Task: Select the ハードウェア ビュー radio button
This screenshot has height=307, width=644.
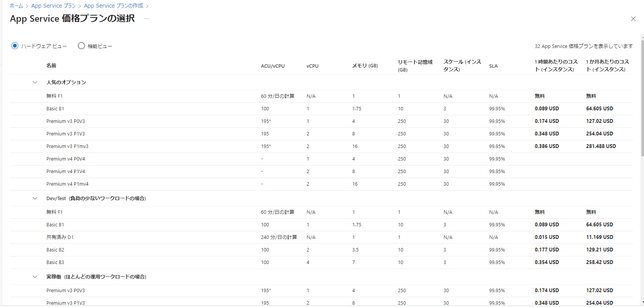Action: pyautogui.click(x=15, y=46)
